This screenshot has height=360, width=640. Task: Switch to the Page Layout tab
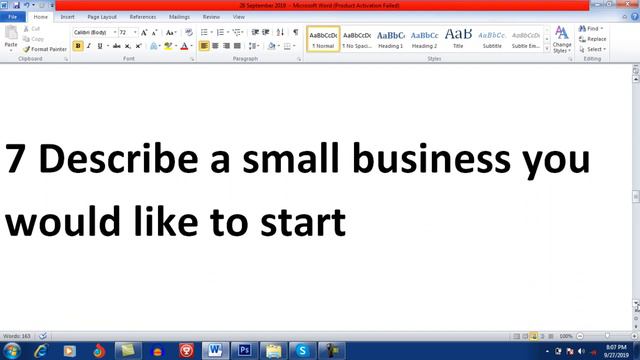[x=102, y=17]
